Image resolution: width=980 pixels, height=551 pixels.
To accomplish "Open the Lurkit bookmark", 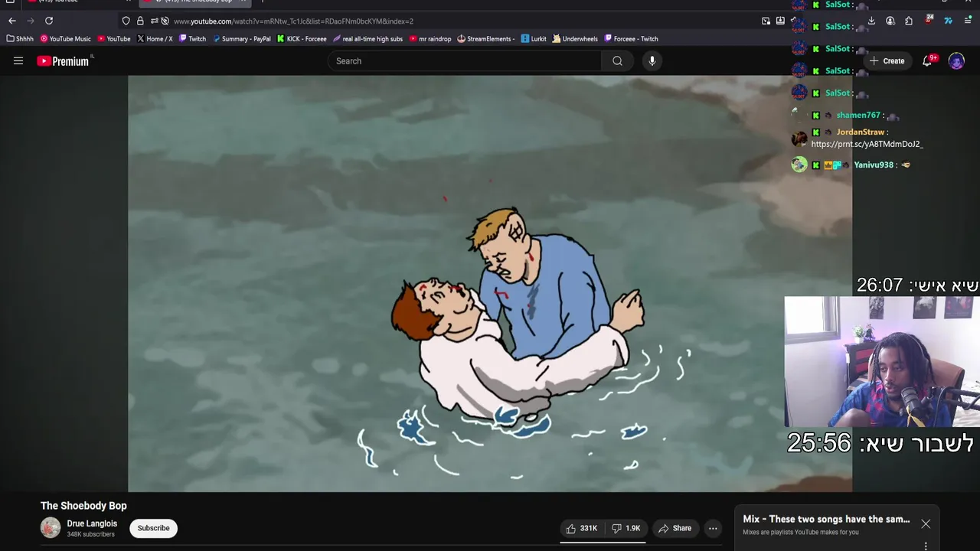I will [x=534, y=39].
